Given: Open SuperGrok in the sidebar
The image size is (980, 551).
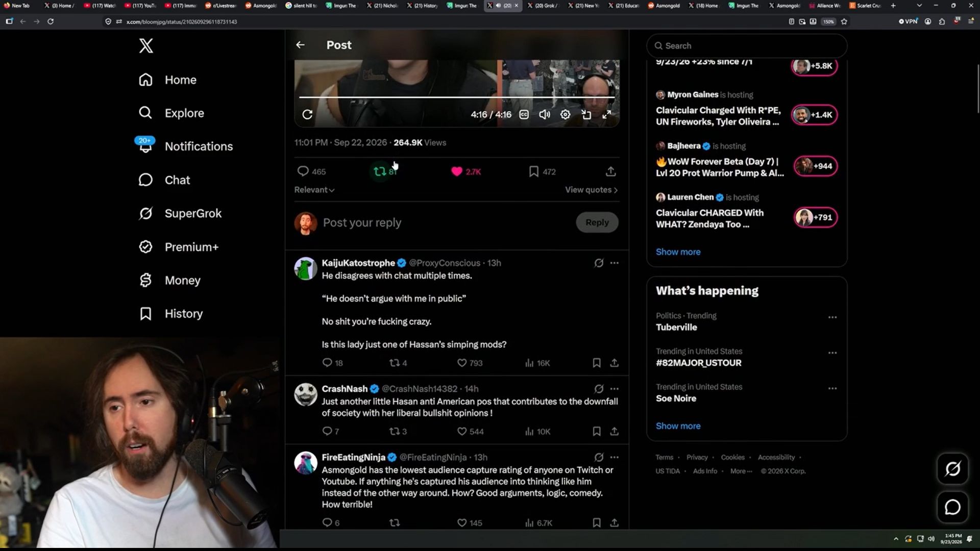Looking at the screenshot, I should [180, 213].
